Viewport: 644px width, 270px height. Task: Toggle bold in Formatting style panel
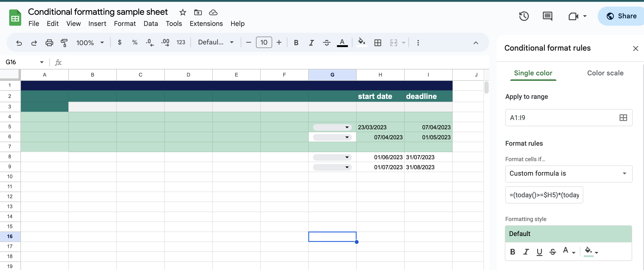click(x=512, y=252)
